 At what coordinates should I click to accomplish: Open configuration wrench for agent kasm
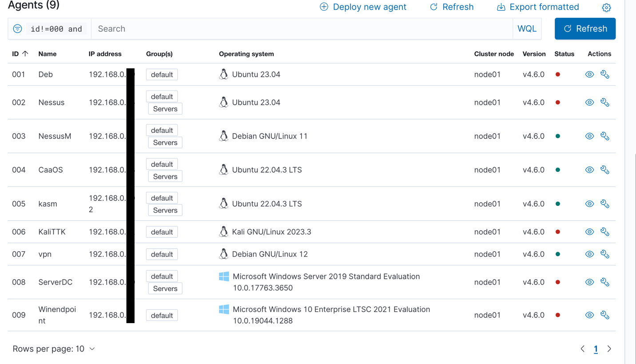coord(605,204)
